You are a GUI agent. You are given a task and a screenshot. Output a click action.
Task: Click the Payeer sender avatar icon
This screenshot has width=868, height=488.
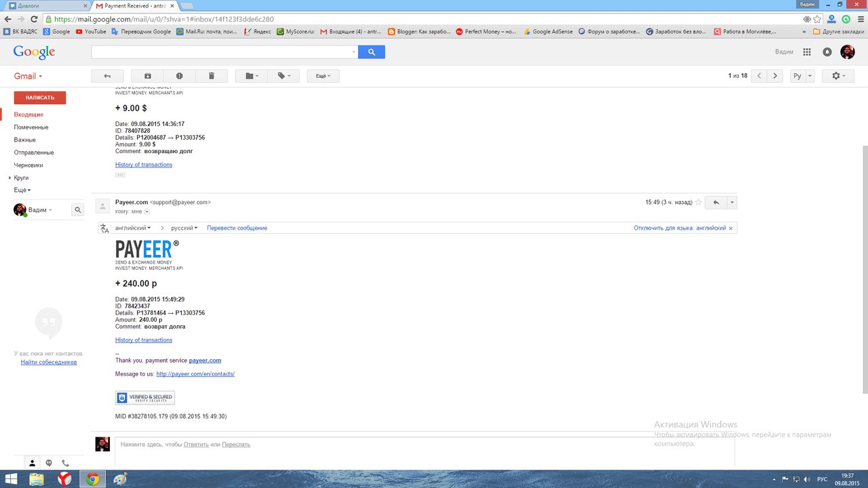pyautogui.click(x=102, y=206)
